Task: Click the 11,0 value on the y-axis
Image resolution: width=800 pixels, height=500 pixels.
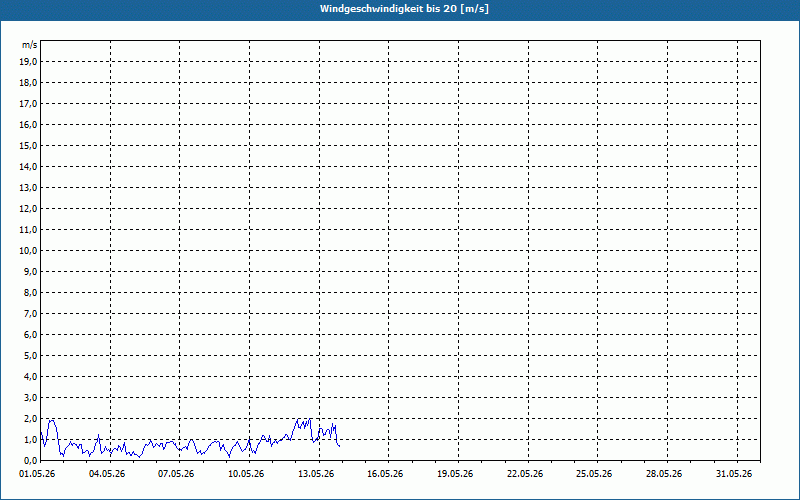Action: 28,230
